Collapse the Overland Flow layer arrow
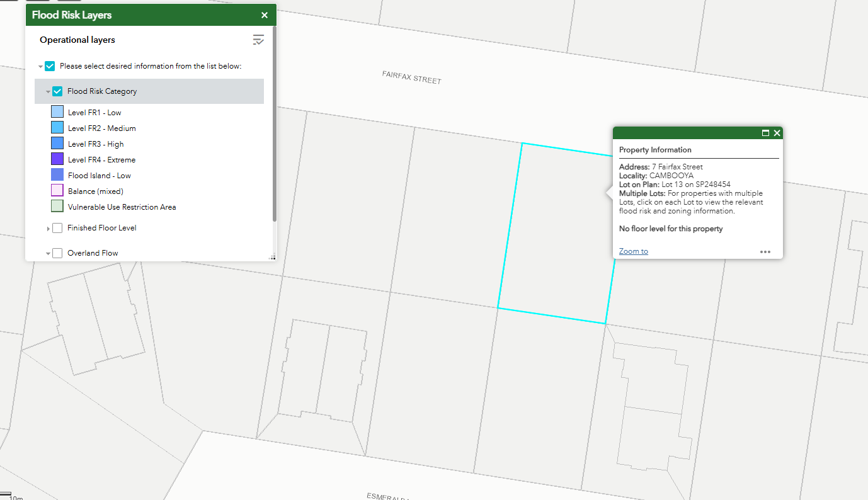The width and height of the screenshot is (868, 500). click(48, 254)
